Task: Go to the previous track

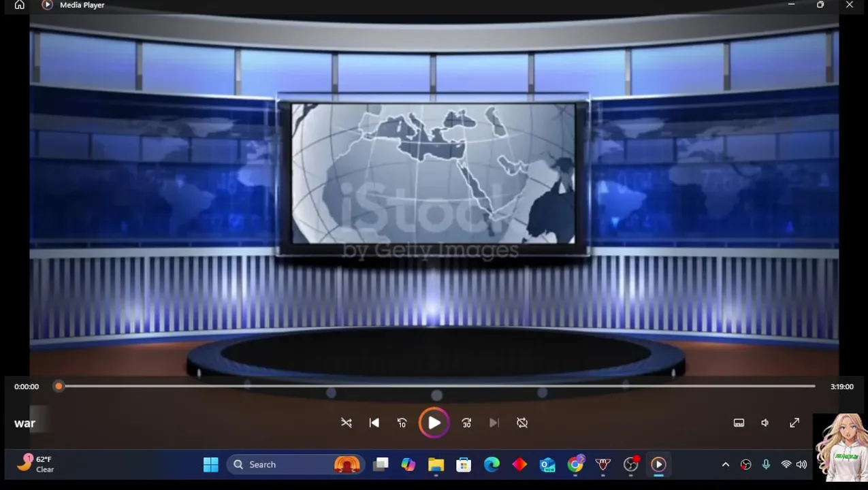Action: (374, 423)
